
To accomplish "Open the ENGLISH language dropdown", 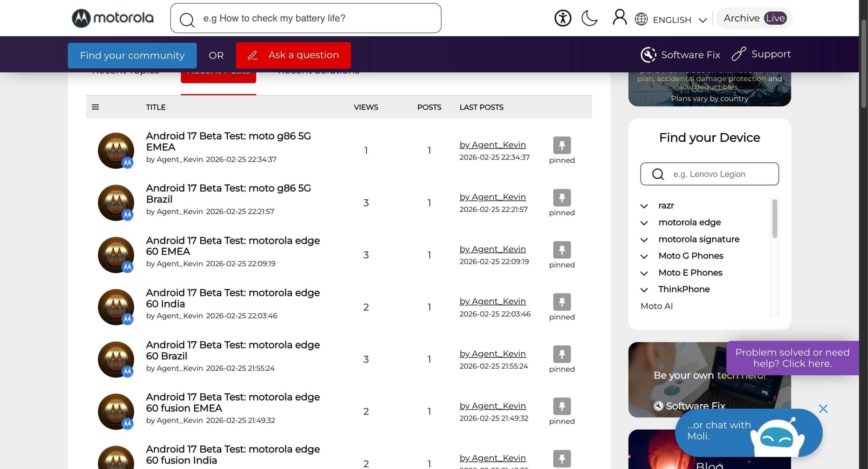I will tap(680, 20).
